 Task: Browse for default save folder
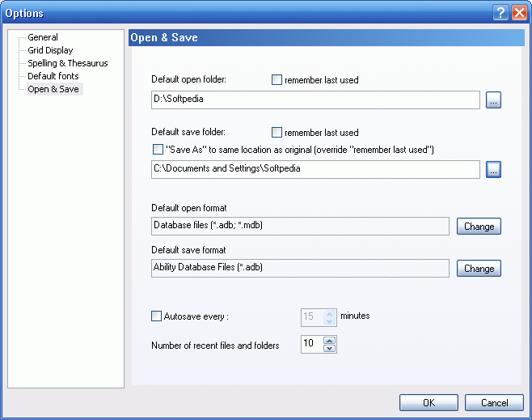tap(493, 169)
